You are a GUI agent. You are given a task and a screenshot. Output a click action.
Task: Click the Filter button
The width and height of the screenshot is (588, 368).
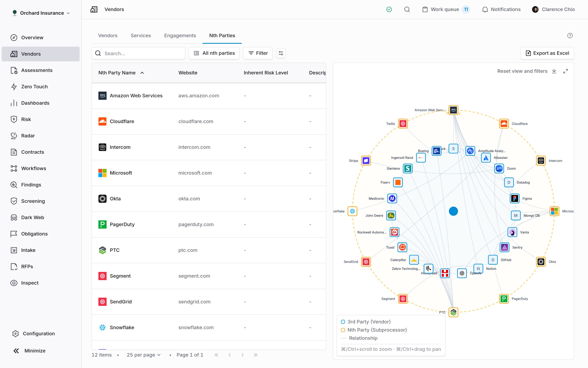pos(258,53)
